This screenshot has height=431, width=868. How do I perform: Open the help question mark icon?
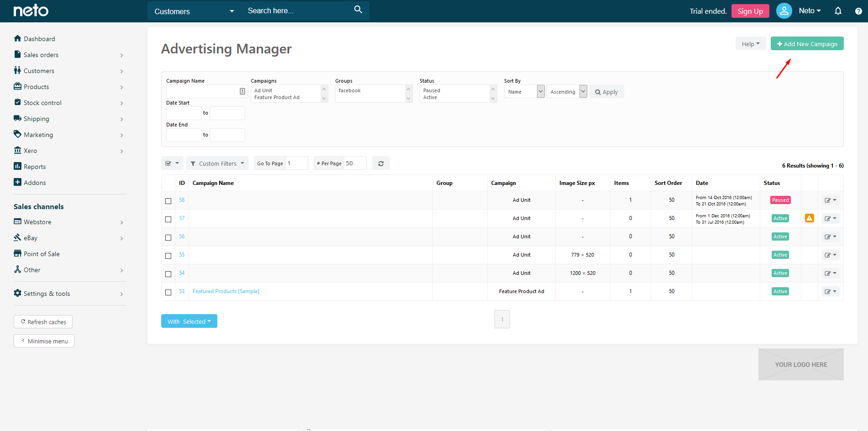858,11
